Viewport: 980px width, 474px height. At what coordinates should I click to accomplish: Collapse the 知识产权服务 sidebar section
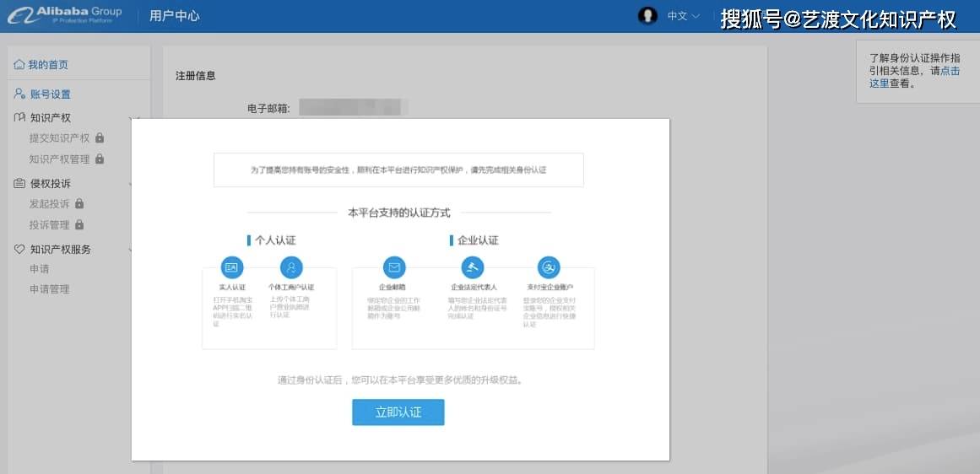pos(131,250)
